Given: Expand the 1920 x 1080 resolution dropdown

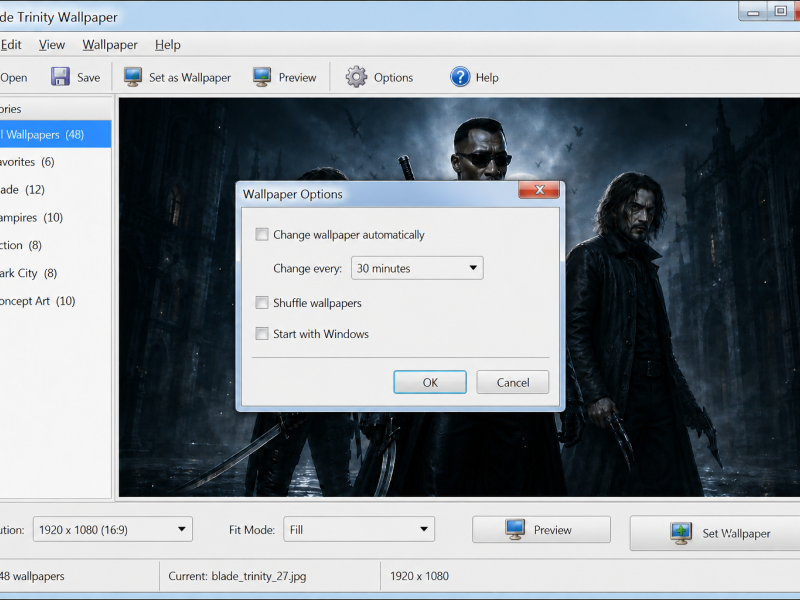Looking at the screenshot, I should (113, 529).
